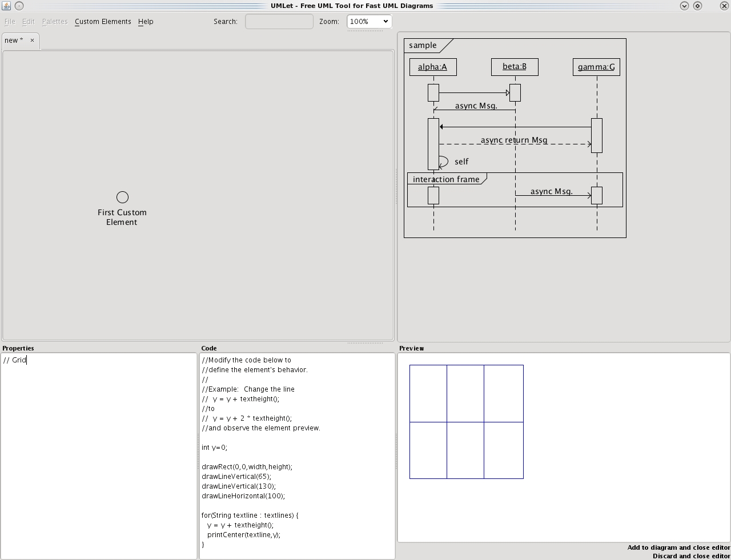Click 'Discard and close editor'
Image resolution: width=731 pixels, height=560 pixels.
(691, 556)
